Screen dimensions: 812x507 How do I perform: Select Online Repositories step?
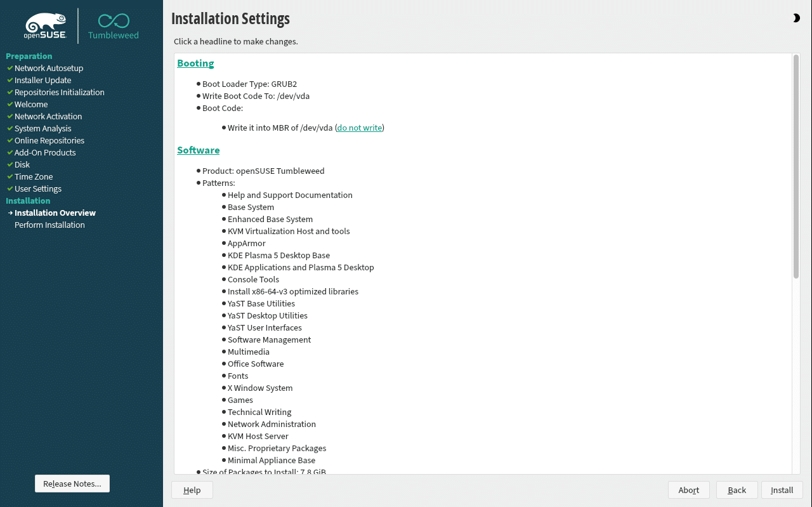[49, 140]
